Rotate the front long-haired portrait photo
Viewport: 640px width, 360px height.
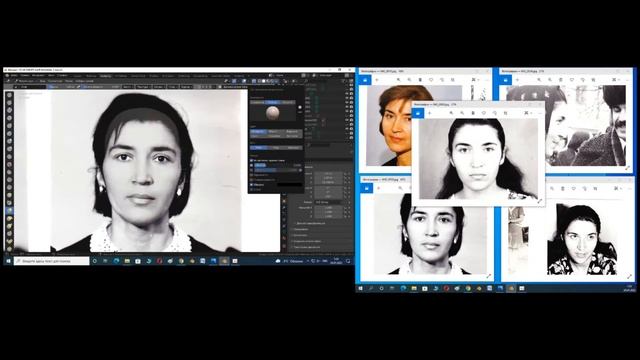point(494,113)
